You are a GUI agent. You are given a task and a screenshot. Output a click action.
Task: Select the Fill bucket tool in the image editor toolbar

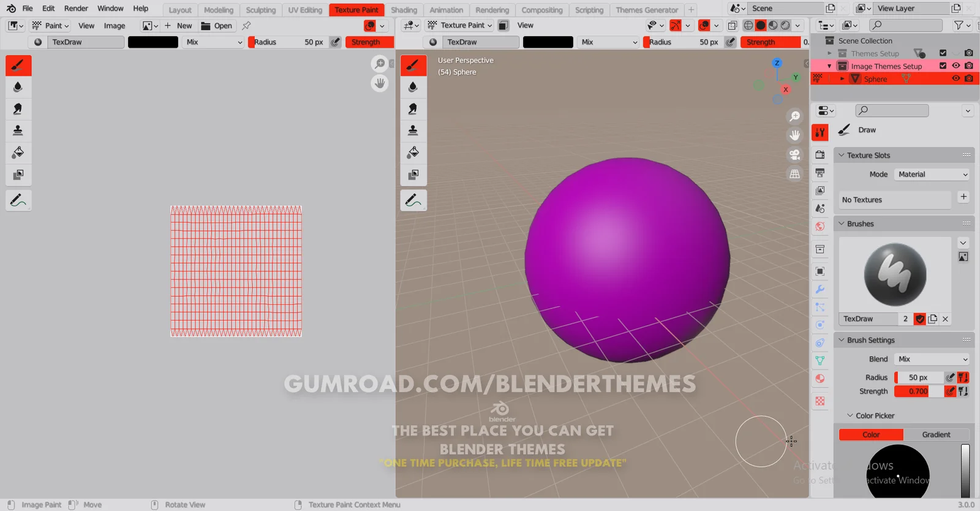point(18,153)
